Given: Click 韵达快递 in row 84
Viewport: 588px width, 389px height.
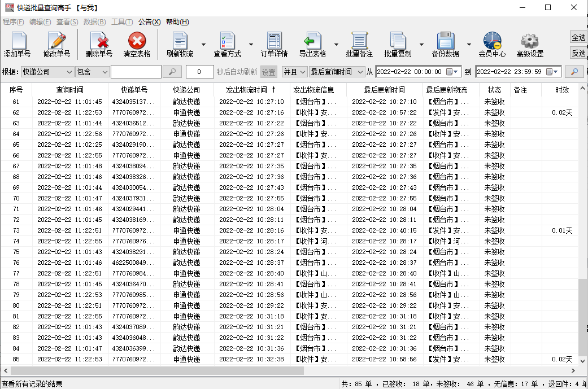Looking at the screenshot, I should coord(186,348).
